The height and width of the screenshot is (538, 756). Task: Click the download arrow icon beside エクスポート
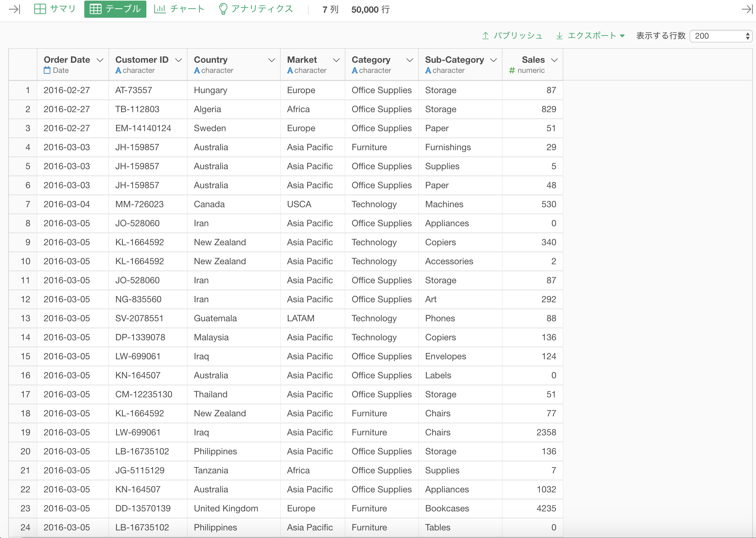click(559, 36)
